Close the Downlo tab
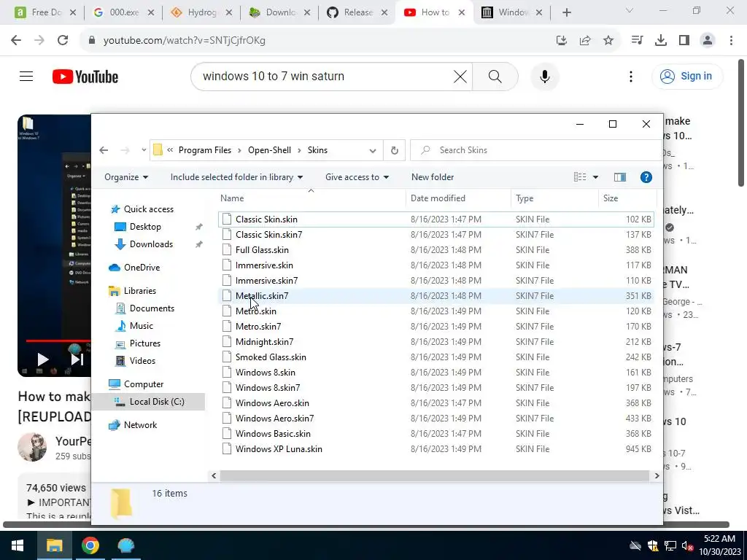This screenshot has height=560, width=747. pos(307,12)
